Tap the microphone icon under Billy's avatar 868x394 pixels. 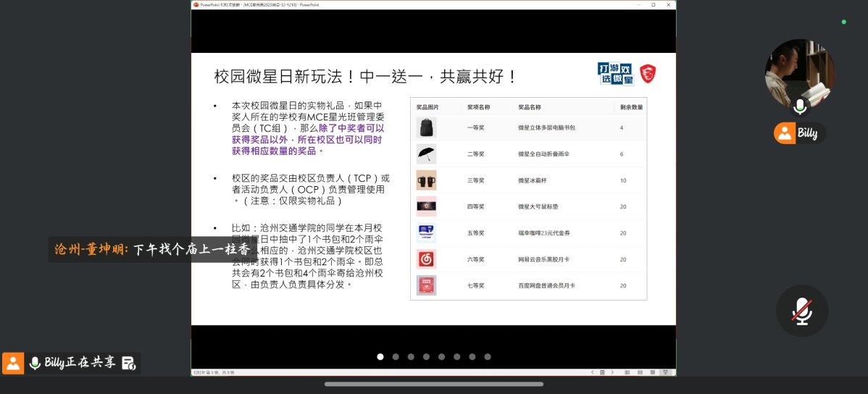point(799,106)
